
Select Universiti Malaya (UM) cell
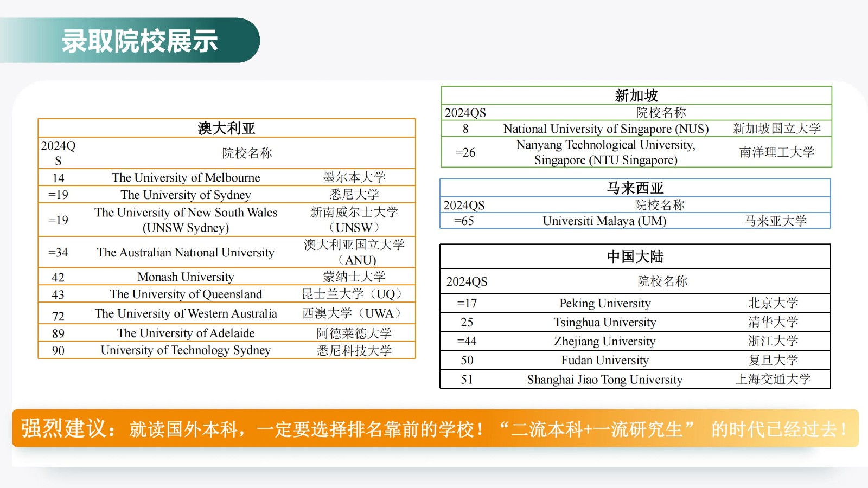605,221
